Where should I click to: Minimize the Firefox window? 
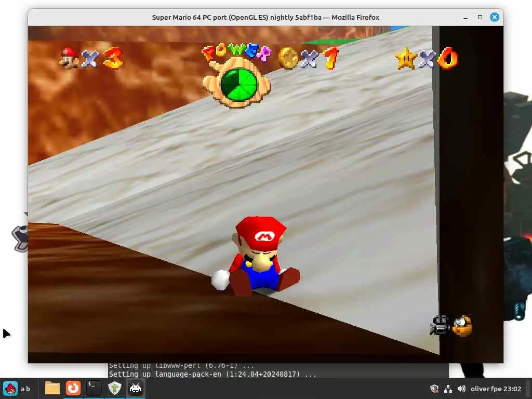(465, 17)
